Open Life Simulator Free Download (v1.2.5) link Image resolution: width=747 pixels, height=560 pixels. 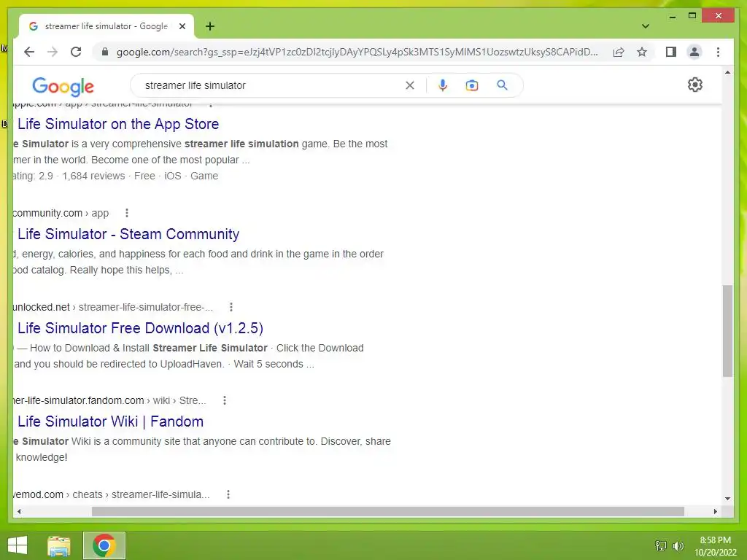[140, 328]
